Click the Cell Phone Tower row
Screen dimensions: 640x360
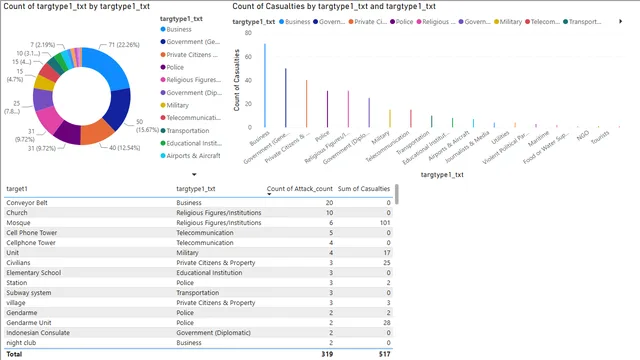[x=198, y=233]
